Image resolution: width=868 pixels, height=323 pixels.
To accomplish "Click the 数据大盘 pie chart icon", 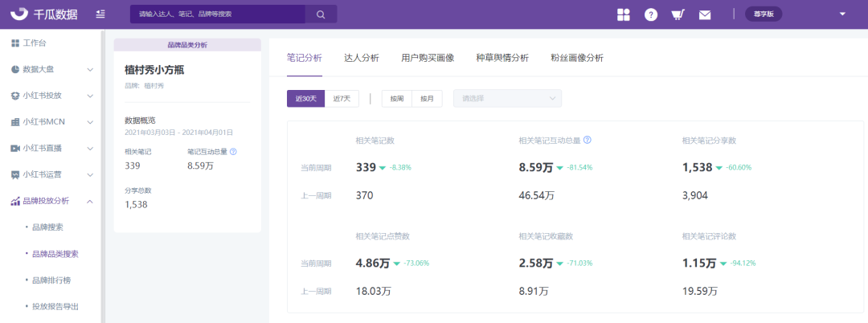I will (x=15, y=69).
